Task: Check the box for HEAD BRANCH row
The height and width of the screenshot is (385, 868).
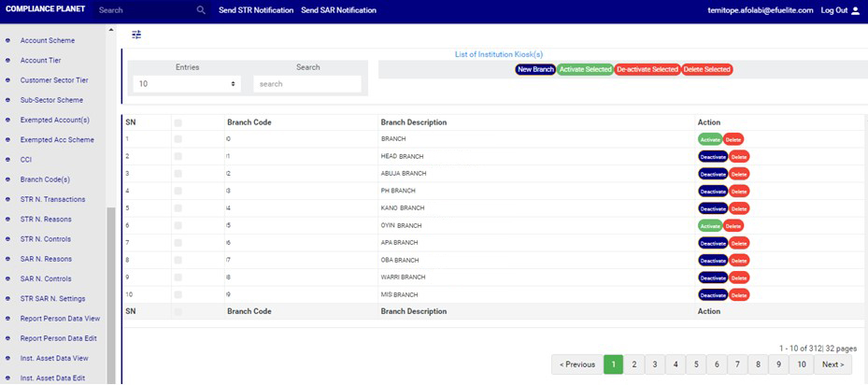Action: 178,156
